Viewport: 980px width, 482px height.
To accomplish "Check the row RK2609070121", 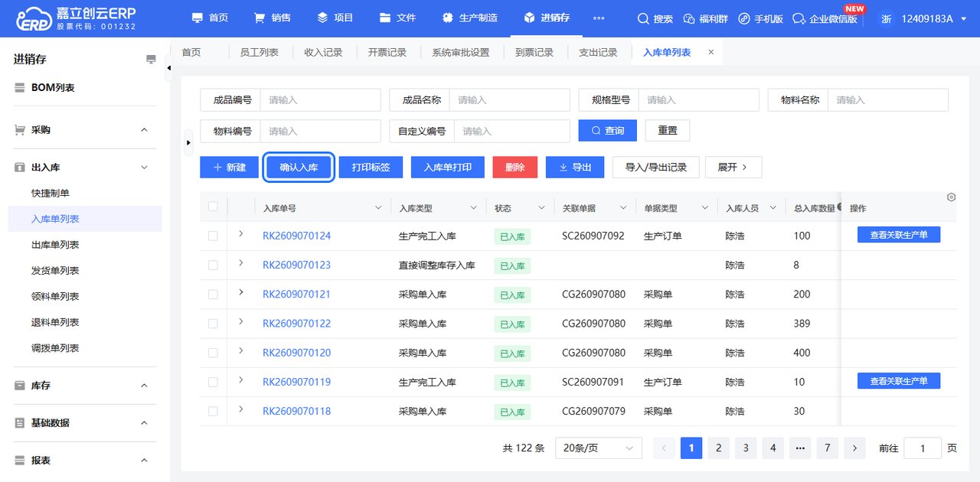I will (213, 295).
